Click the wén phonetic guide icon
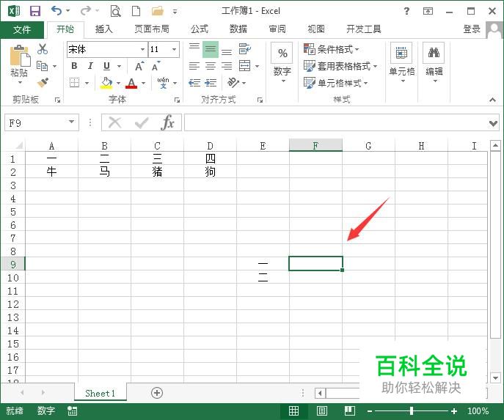504x420 pixels. tap(164, 83)
